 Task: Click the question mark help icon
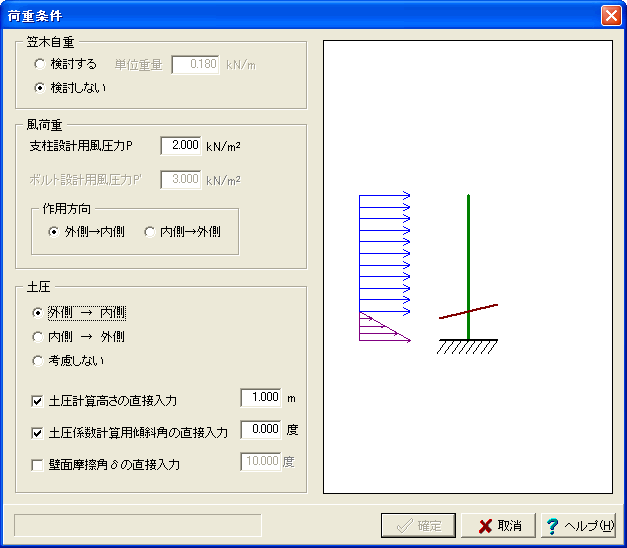pos(552,526)
